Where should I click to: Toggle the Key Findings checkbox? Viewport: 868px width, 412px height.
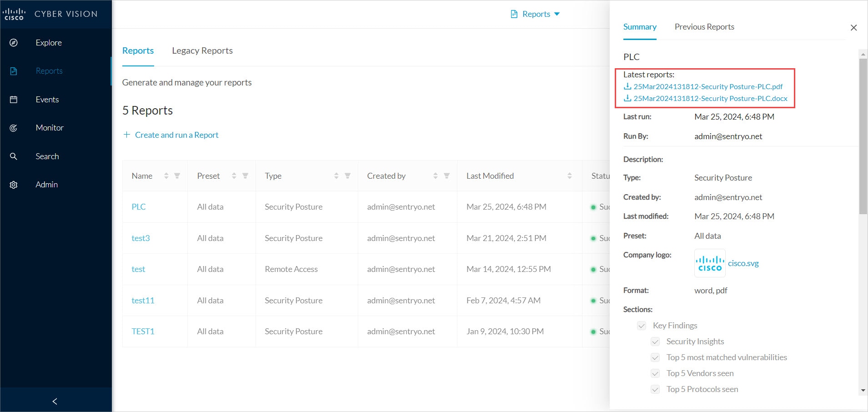coord(642,326)
